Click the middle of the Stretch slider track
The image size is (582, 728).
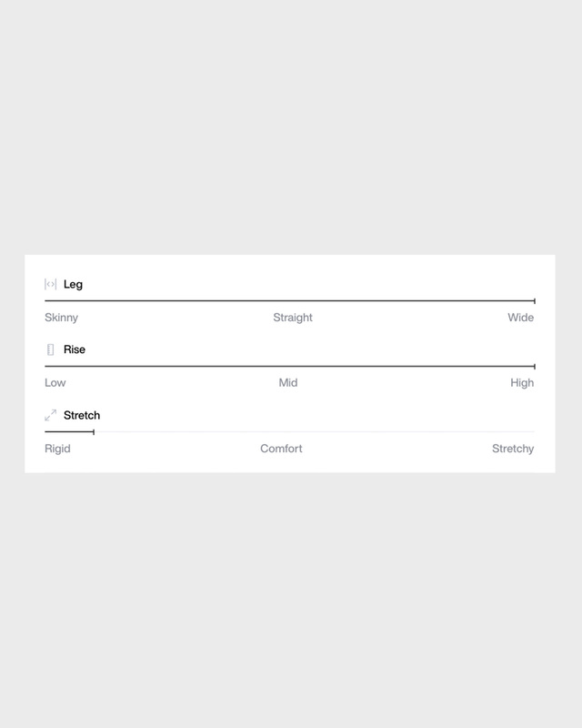click(289, 431)
